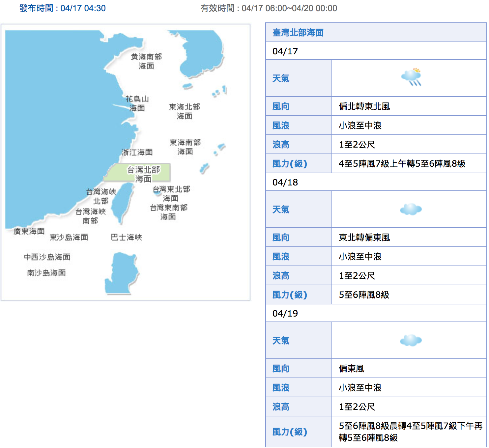489x448 pixels.
Task: Click the 臺灣北部海面 table header
Action: coord(298,33)
